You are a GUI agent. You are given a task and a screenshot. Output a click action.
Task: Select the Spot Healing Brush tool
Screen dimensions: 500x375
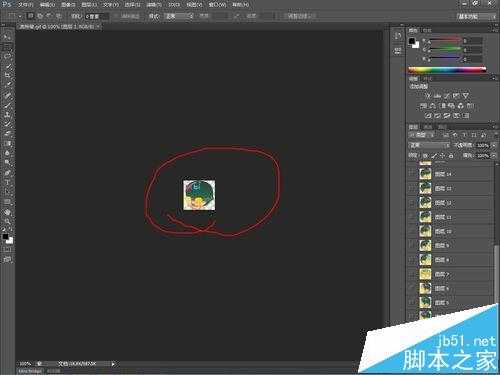7,96
